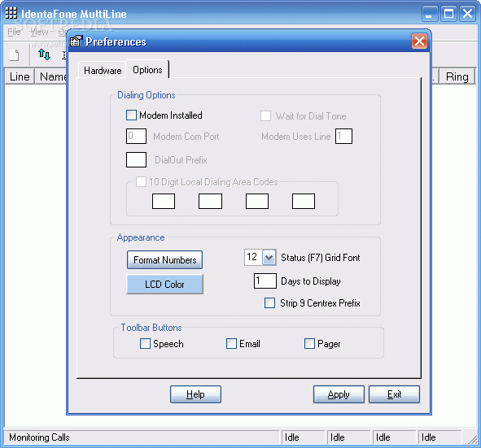Maximize the IdentaFone MultiLine window
The height and width of the screenshot is (448, 481).
(448, 14)
